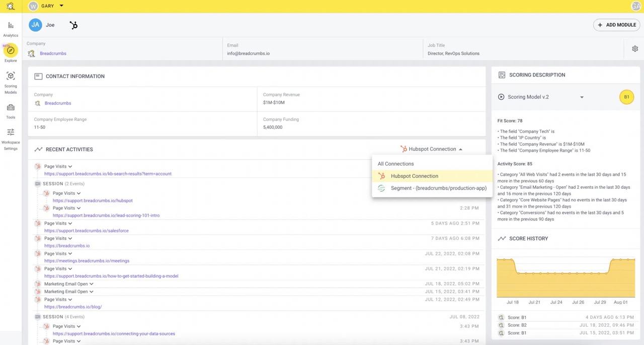Open the Scoring Models sidebar section
644x345 pixels.
[x=11, y=83]
